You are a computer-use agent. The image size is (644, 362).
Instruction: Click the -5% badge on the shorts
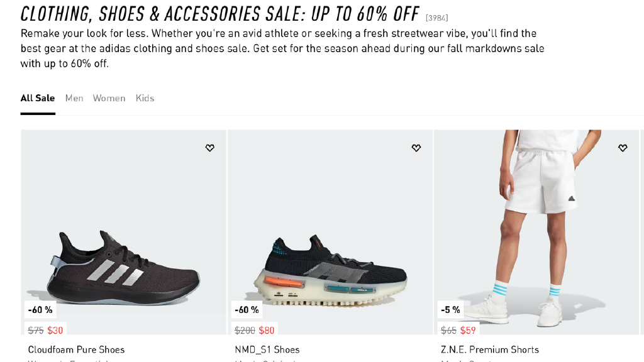450,310
